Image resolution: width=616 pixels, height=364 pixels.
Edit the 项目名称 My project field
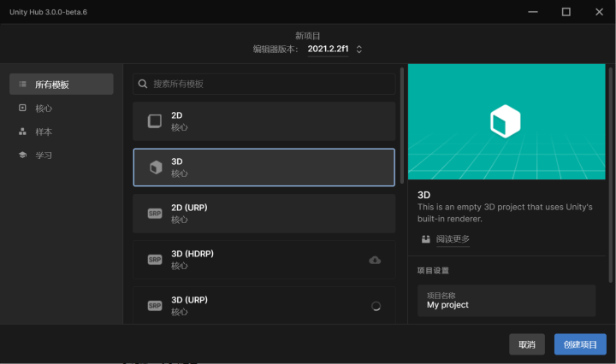[x=506, y=301]
